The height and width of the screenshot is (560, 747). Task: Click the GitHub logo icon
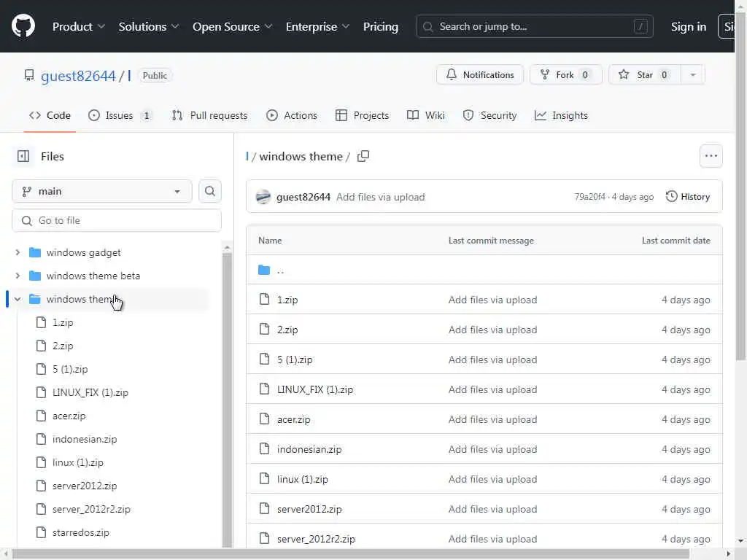click(23, 26)
